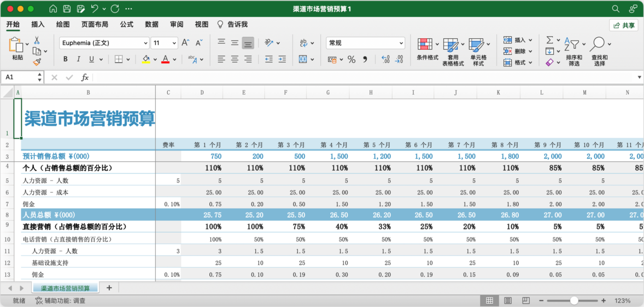The image size is (644, 307).
Task: Open the 页面布局 ribbon tab
Action: [x=95, y=25]
